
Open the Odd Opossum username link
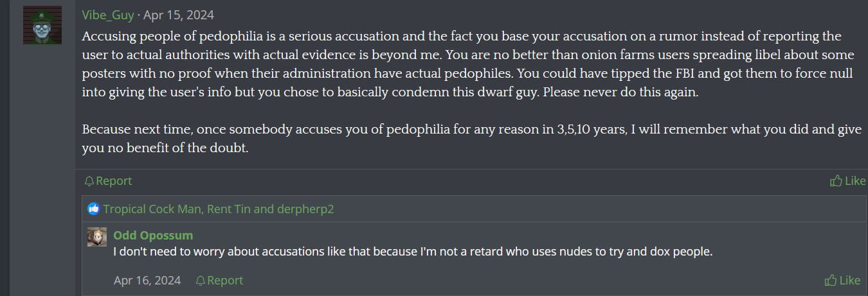coord(153,235)
